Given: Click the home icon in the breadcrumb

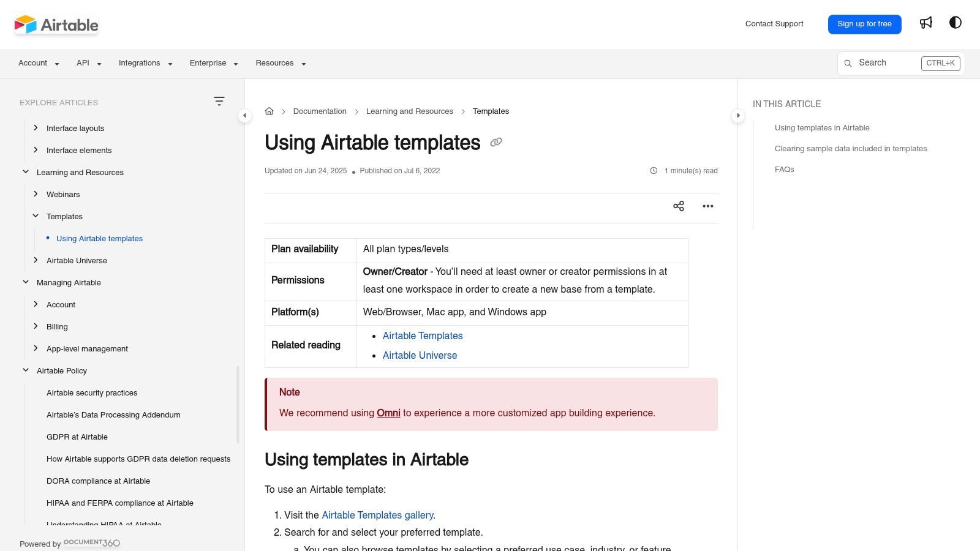Looking at the screenshot, I should 269,111.
